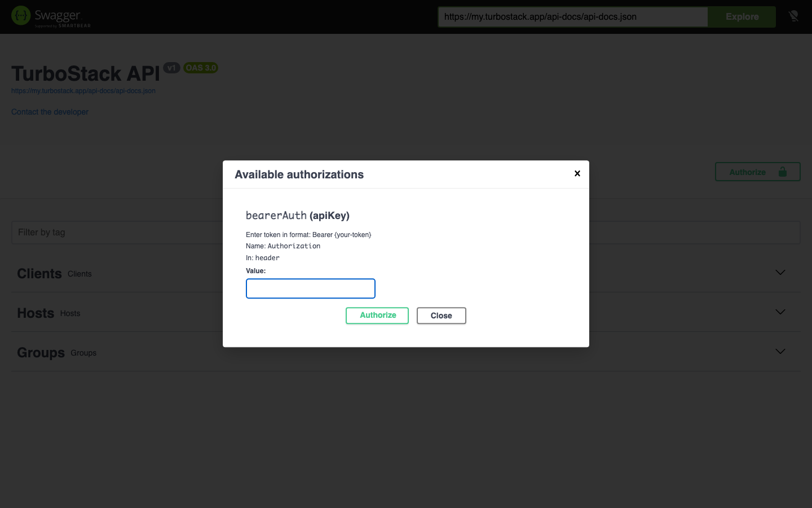
Task: Close the Available authorizations dialog with X
Action: point(577,173)
